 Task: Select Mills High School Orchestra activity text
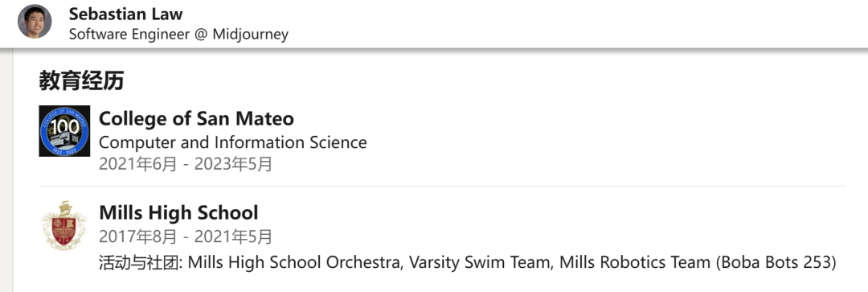pyautogui.click(x=294, y=261)
